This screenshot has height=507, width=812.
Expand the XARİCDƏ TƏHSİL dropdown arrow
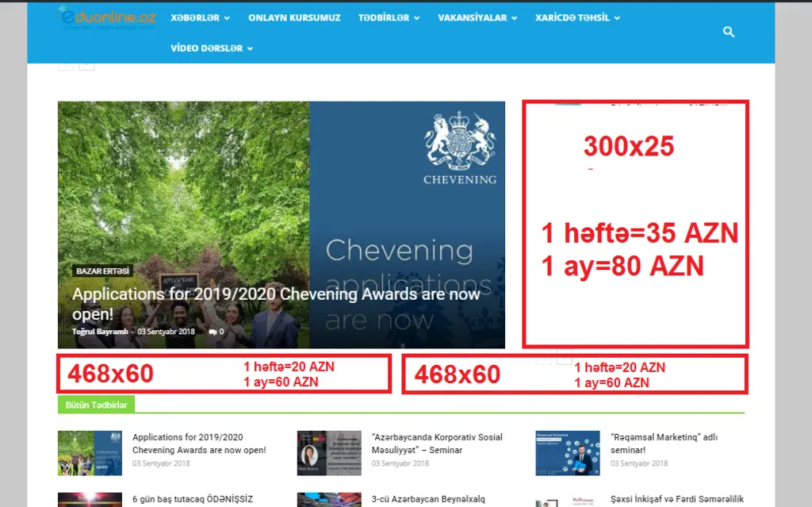[x=617, y=18]
